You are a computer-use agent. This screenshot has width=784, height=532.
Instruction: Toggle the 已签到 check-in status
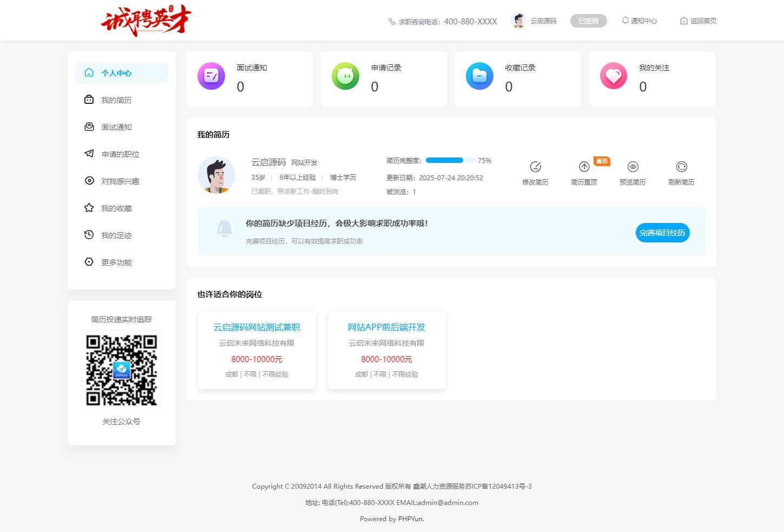[x=588, y=21]
